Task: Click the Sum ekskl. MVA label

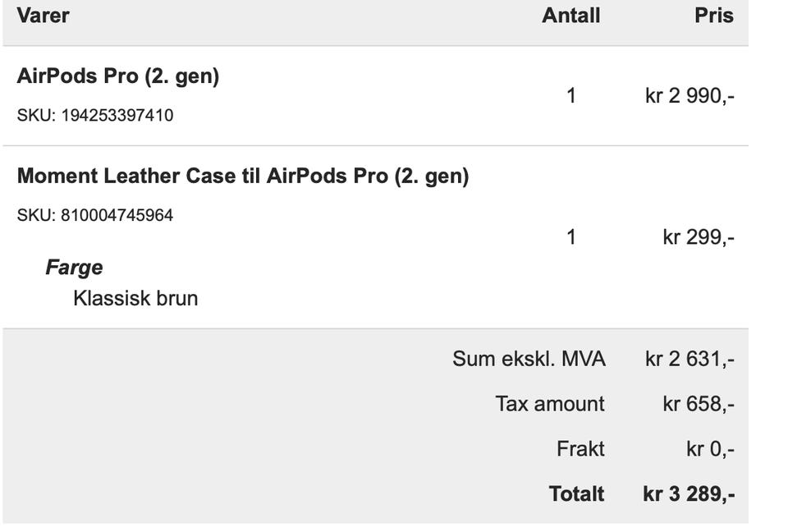Action: click(529, 359)
